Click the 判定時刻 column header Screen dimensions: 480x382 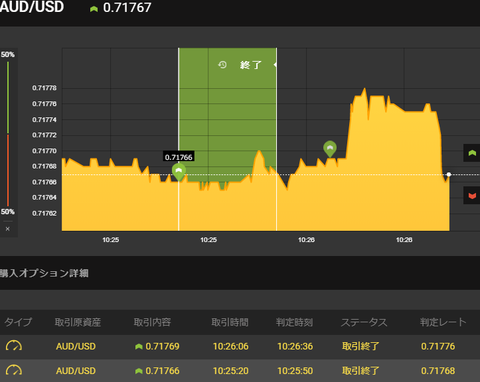pos(294,322)
